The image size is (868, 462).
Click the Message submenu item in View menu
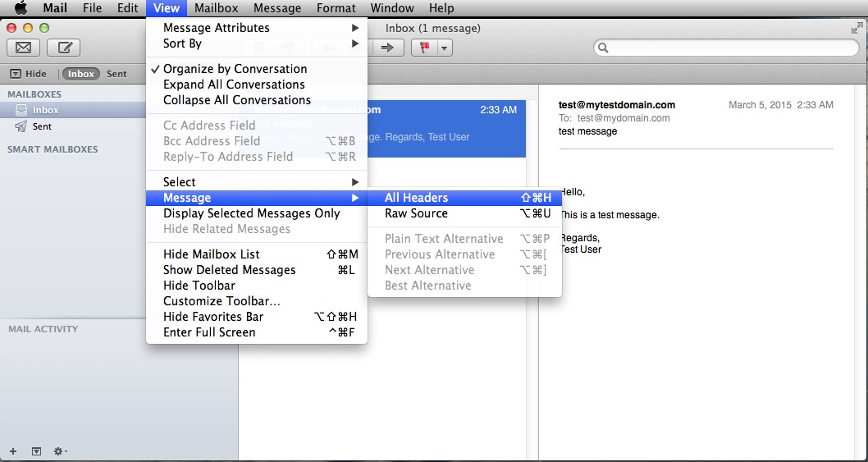point(257,198)
